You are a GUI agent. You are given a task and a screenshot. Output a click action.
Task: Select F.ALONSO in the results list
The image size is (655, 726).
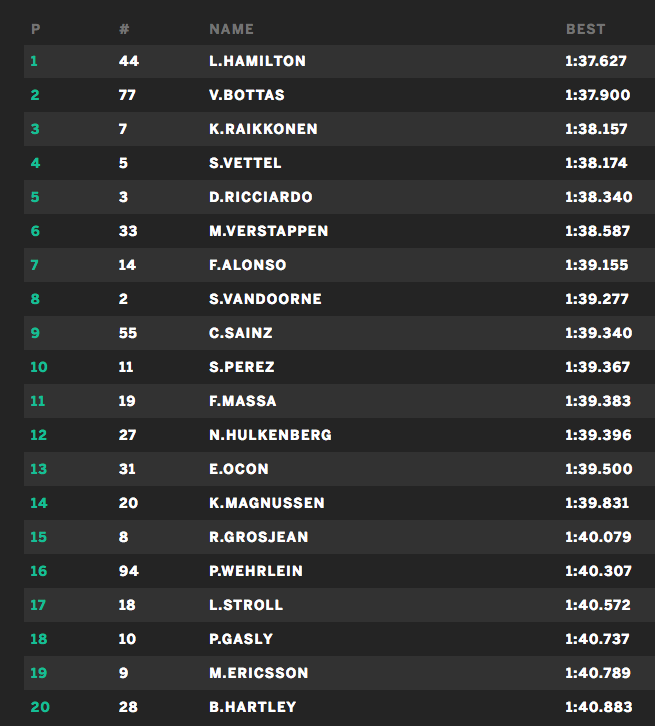pyautogui.click(x=248, y=265)
